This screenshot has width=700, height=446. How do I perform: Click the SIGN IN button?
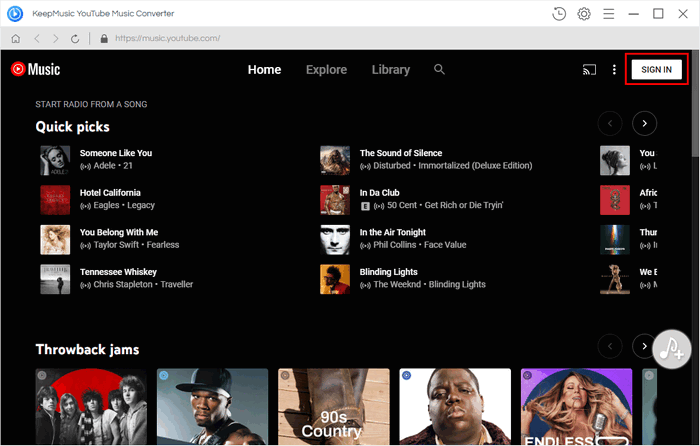pos(656,70)
